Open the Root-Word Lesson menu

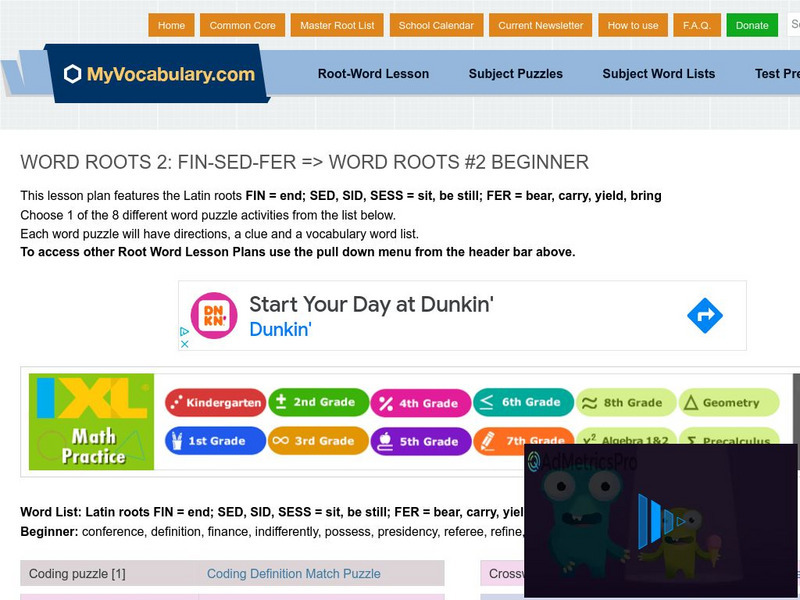tap(373, 74)
